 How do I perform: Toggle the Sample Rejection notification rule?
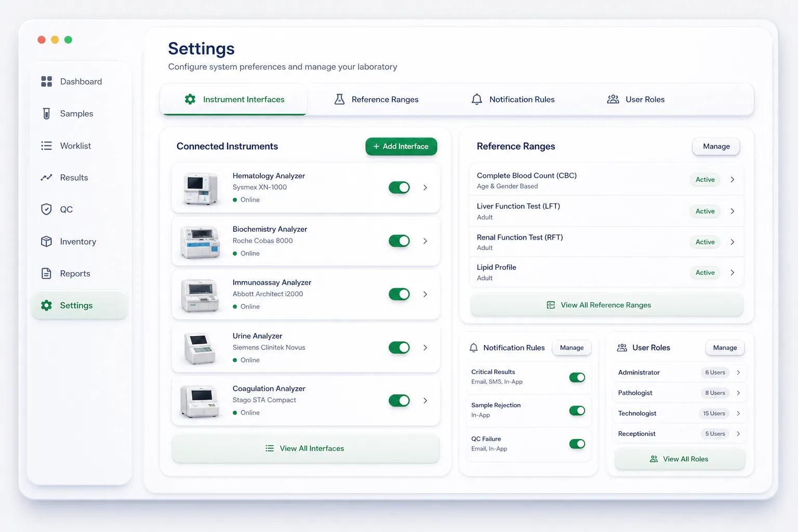577,410
